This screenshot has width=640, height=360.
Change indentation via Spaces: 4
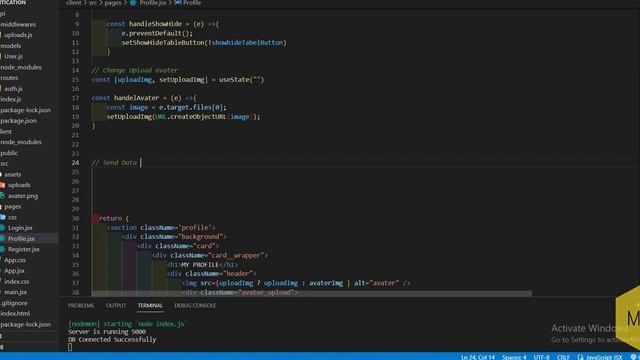pos(514,357)
